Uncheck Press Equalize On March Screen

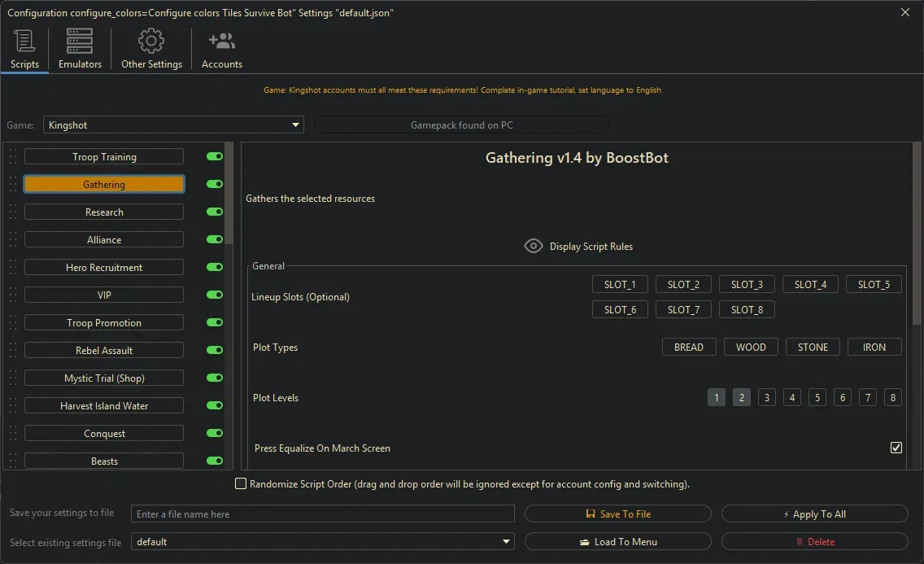coord(896,448)
